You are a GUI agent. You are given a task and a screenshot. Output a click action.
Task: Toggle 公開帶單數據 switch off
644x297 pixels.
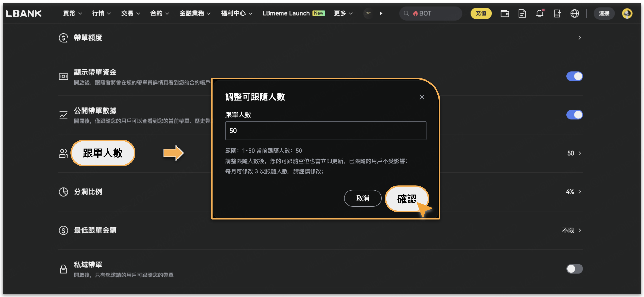(574, 115)
